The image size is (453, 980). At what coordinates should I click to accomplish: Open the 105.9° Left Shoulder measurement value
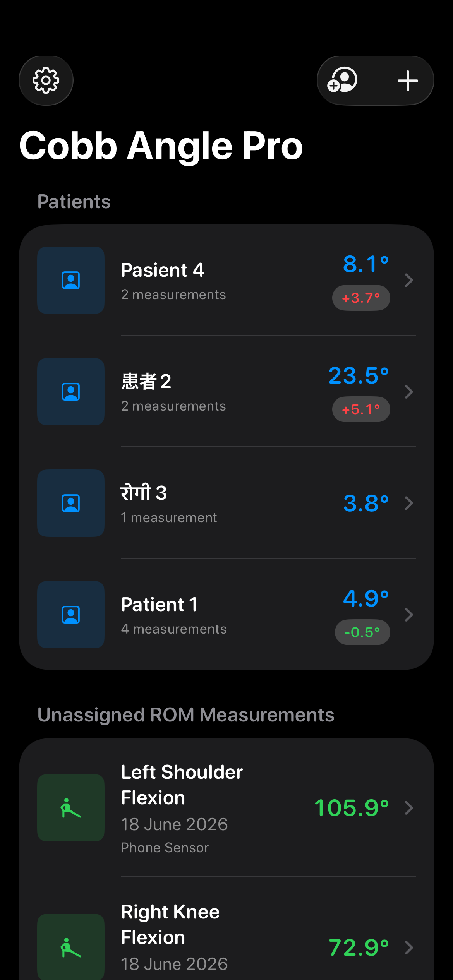[x=352, y=808]
